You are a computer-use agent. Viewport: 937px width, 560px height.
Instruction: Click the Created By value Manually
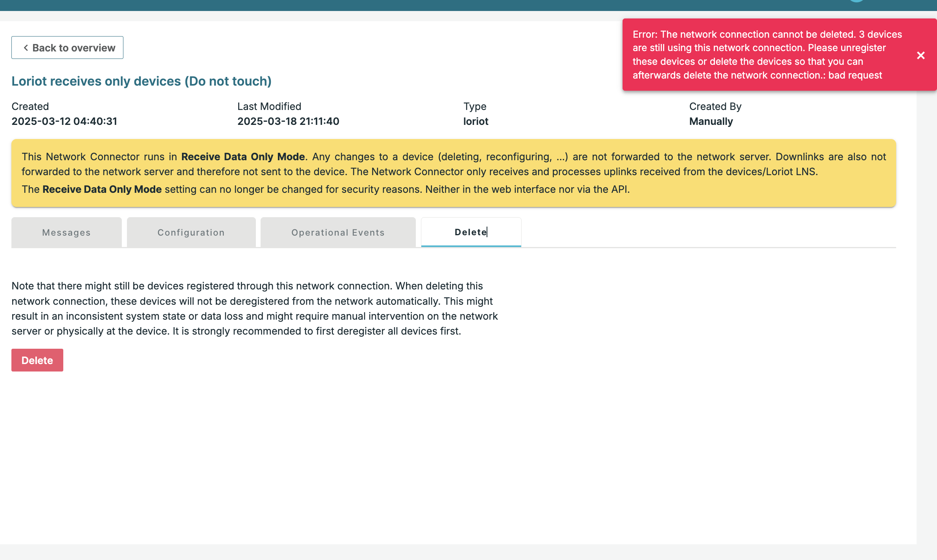711,121
